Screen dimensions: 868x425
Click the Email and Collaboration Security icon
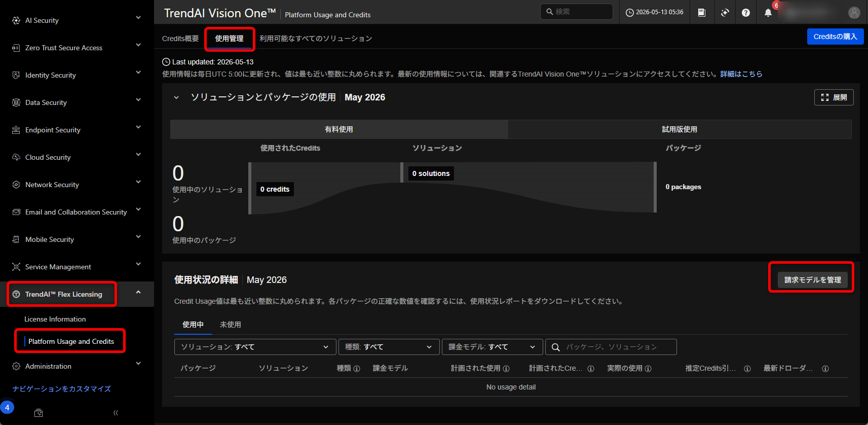pyautogui.click(x=16, y=212)
